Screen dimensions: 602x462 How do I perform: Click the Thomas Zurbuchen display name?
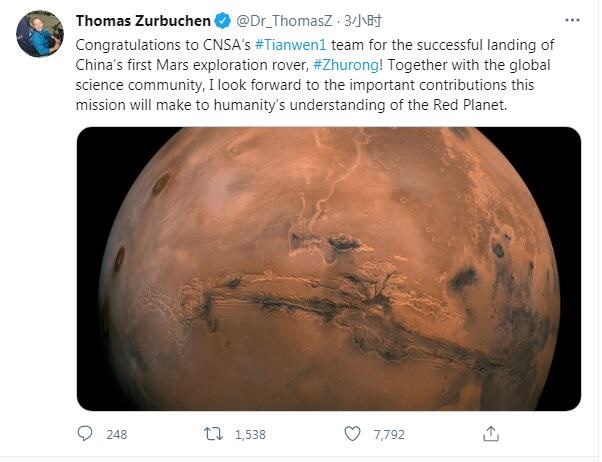pyautogui.click(x=143, y=21)
